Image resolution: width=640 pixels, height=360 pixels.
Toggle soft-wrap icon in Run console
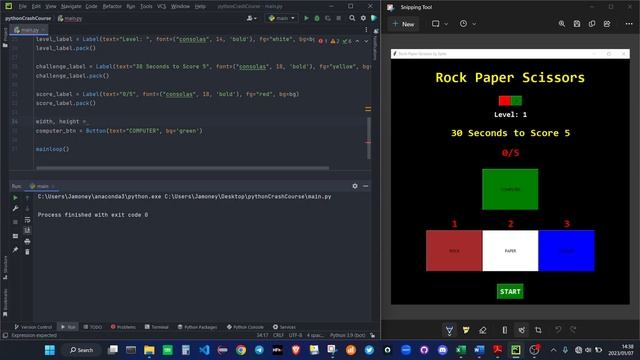pos(27,220)
